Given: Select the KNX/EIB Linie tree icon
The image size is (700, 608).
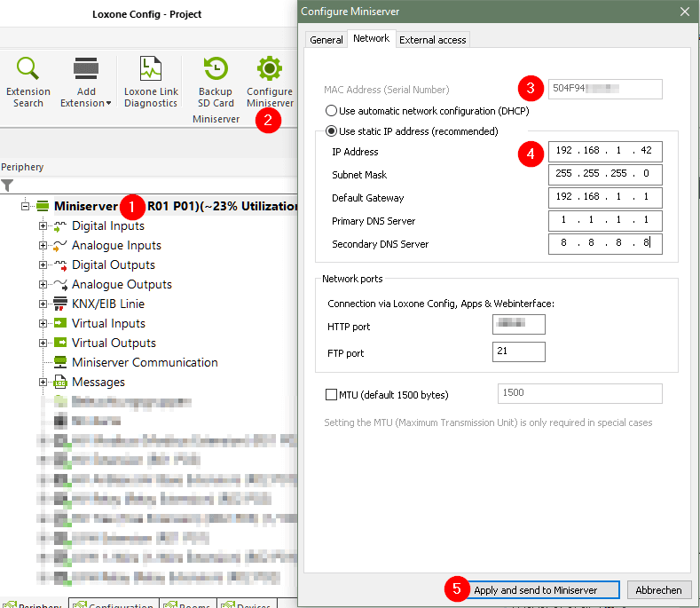Looking at the screenshot, I should [x=60, y=304].
